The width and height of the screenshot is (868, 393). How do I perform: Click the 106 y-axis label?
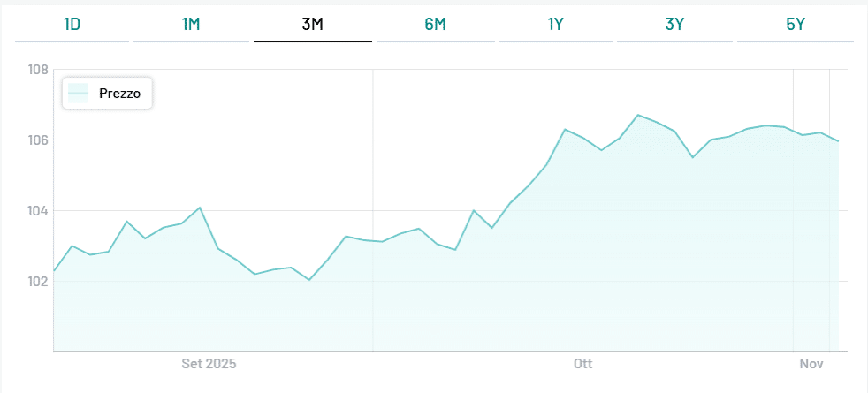click(x=37, y=140)
